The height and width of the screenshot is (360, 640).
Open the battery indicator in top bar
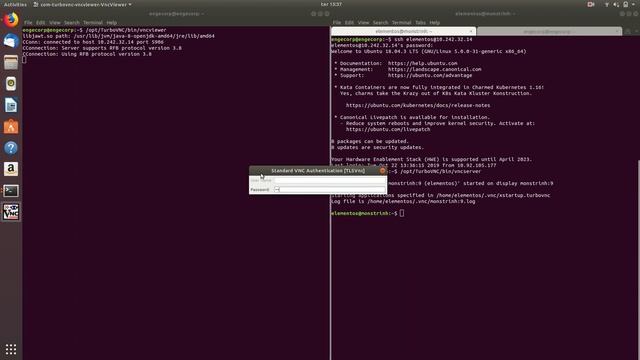click(625, 4)
